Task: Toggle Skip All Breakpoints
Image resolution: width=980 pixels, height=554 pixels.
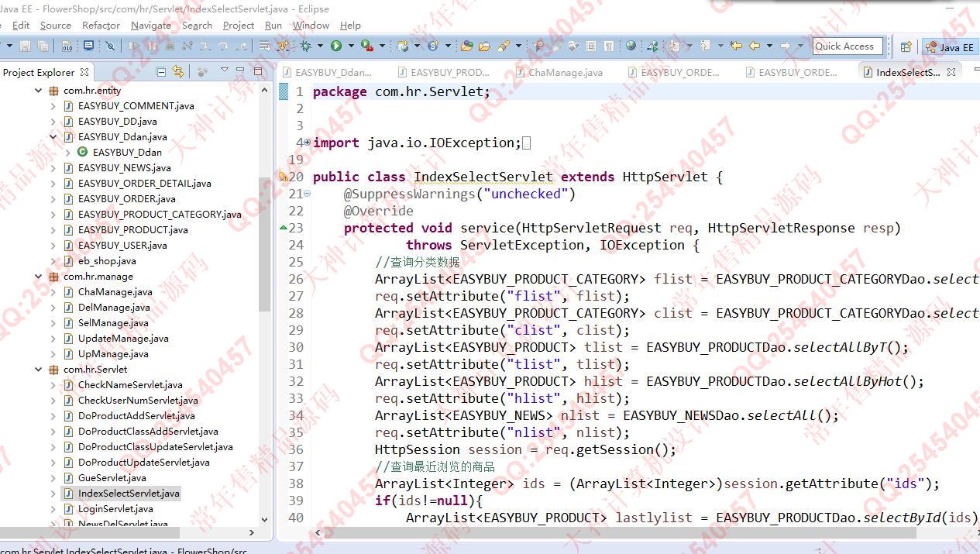Action: [x=110, y=46]
